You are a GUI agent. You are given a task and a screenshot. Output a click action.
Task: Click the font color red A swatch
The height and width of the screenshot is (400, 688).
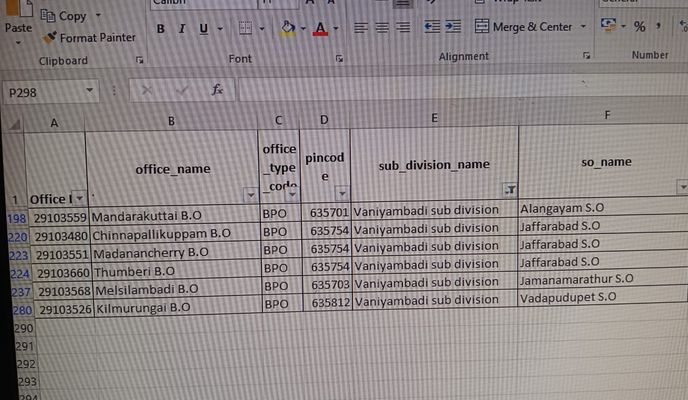pos(320,28)
